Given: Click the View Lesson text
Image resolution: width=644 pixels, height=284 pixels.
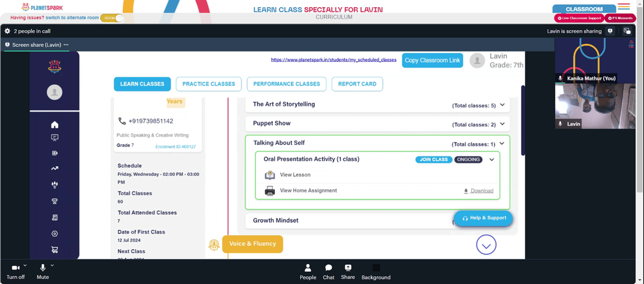Looking at the screenshot, I should tap(295, 175).
